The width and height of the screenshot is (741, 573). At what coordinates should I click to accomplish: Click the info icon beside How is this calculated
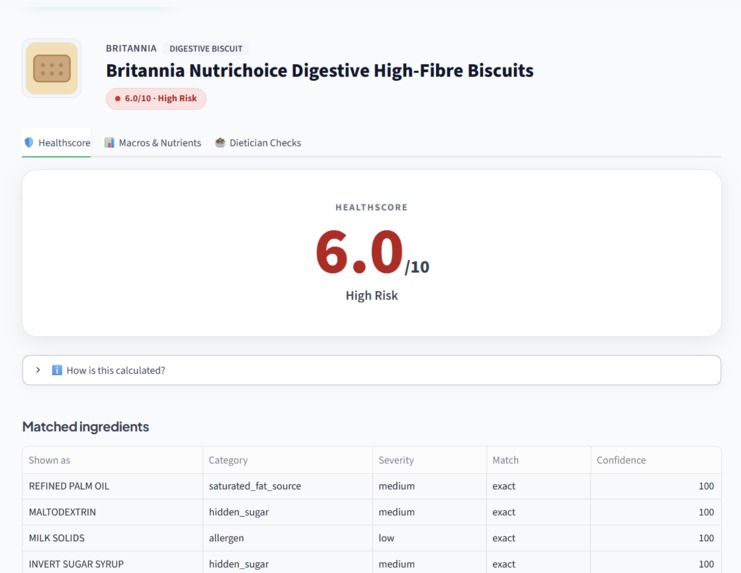(57, 370)
